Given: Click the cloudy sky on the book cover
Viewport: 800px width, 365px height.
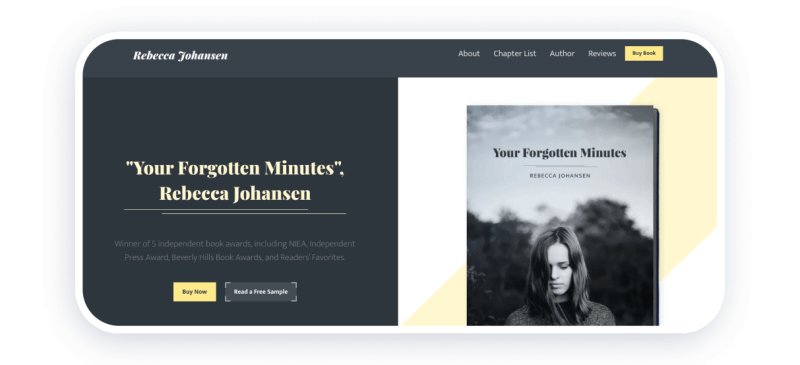Looking at the screenshot, I should pos(559,124).
